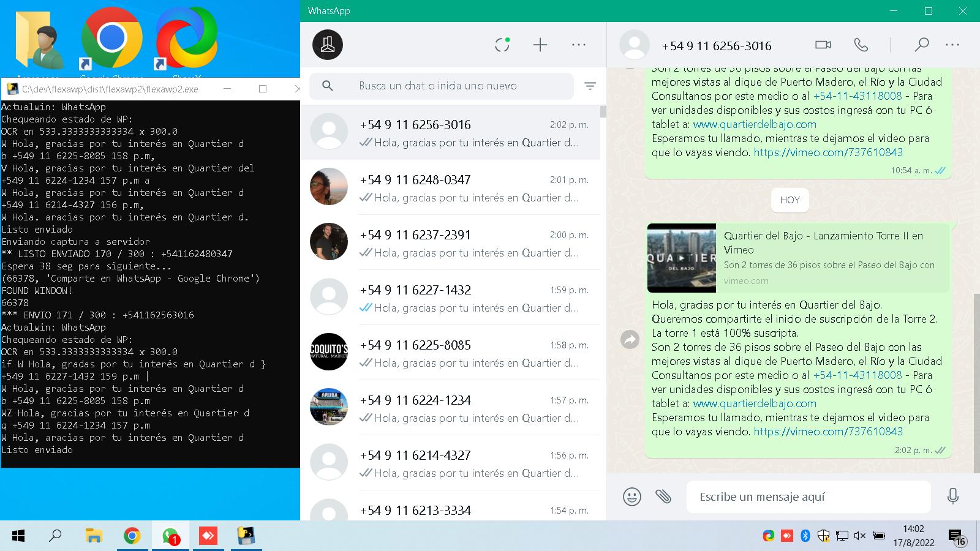
Task: Open chat list menu three dots
Action: coord(579,45)
